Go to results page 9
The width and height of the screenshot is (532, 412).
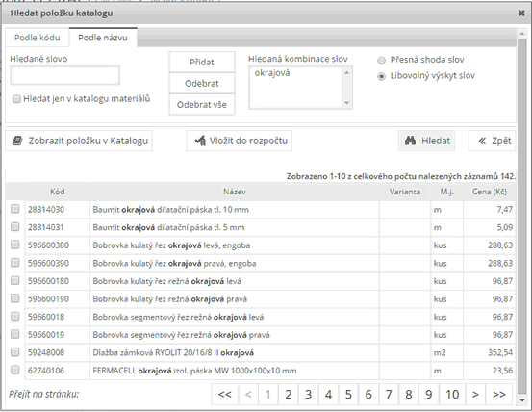point(428,395)
